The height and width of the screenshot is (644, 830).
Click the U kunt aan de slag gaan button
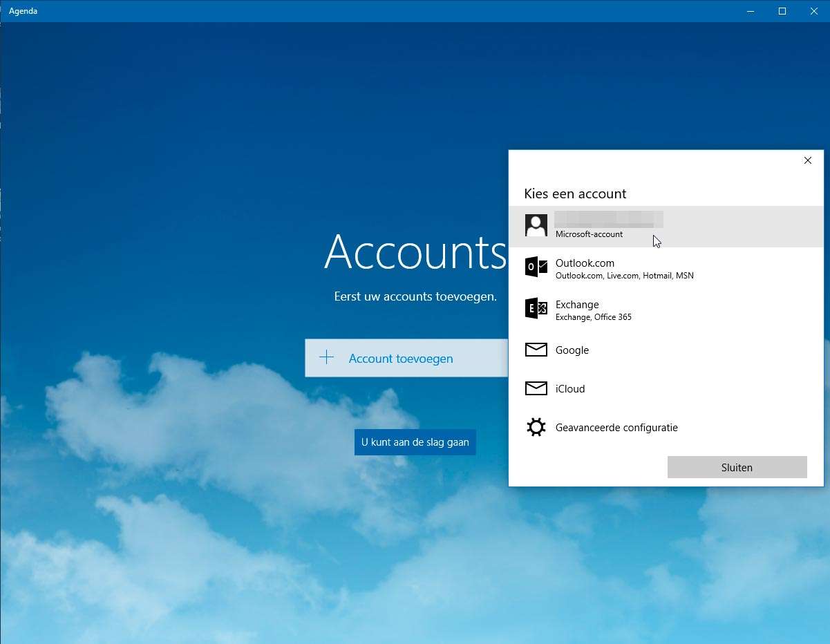pos(415,442)
